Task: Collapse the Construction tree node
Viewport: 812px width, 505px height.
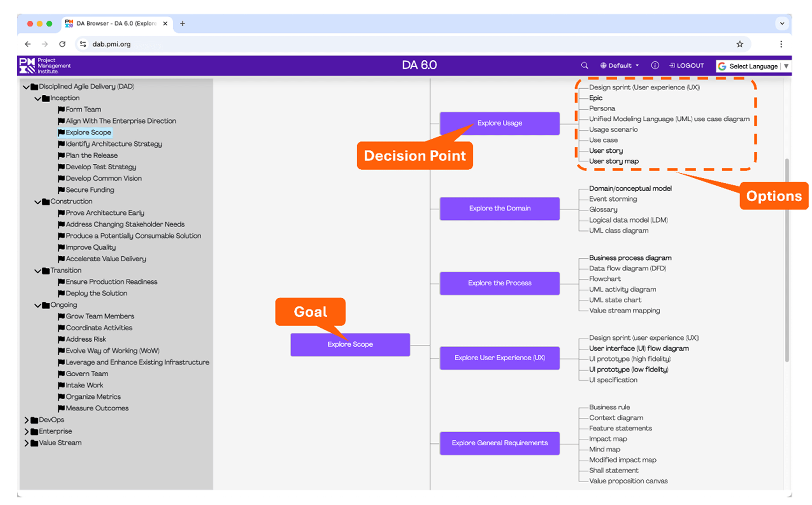Action: point(38,202)
